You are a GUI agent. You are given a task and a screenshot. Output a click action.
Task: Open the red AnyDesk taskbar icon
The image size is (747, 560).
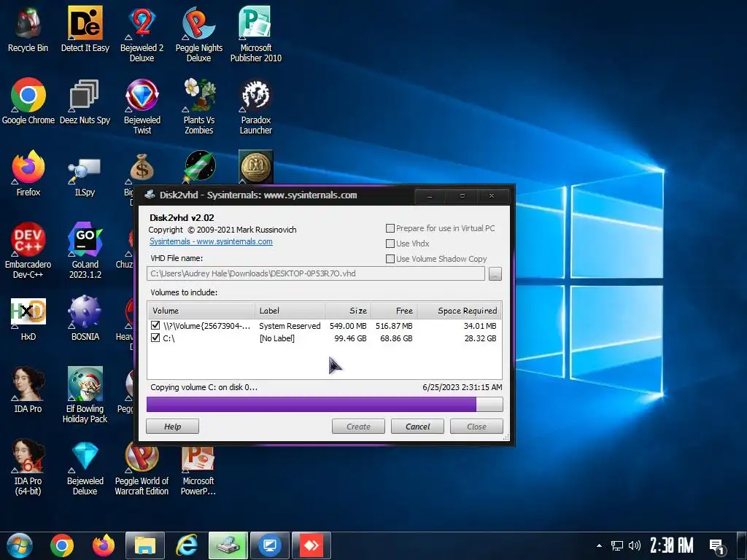tap(311, 545)
